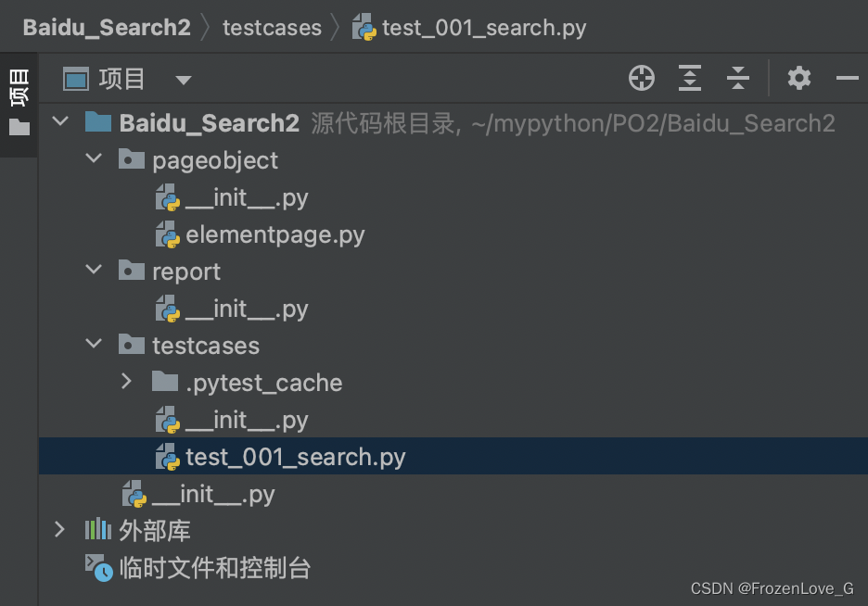Screen dimensions: 868x606
Task: Select __init__.py under the report folder
Action: [x=246, y=308]
